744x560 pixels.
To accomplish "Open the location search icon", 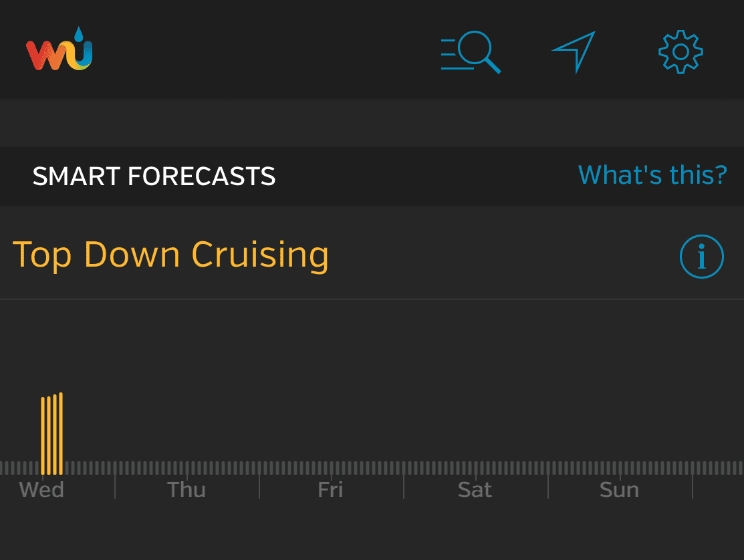I will point(471,52).
